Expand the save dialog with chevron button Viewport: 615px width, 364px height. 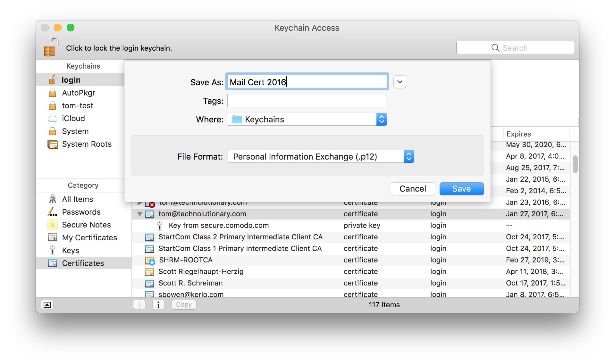point(400,82)
